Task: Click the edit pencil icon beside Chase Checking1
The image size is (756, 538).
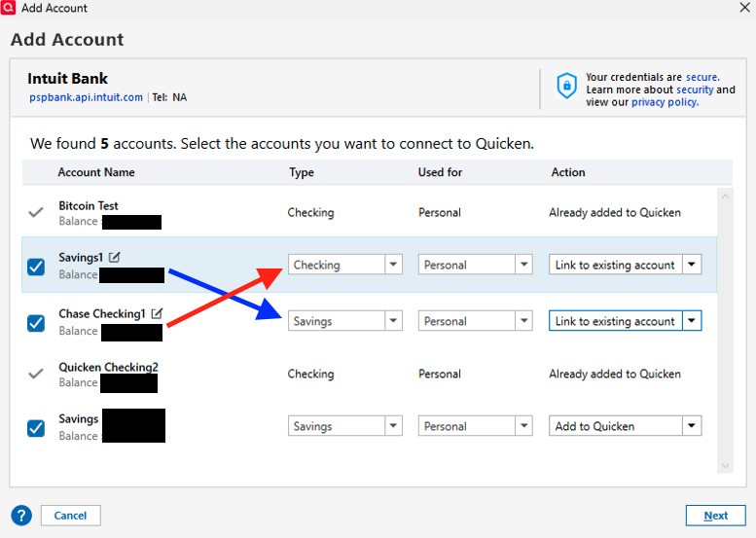Action: click(x=157, y=313)
